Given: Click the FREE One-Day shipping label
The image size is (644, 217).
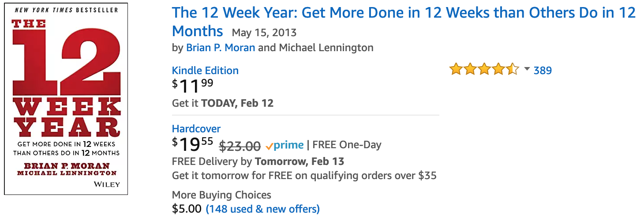Looking at the screenshot, I should [347, 145].
